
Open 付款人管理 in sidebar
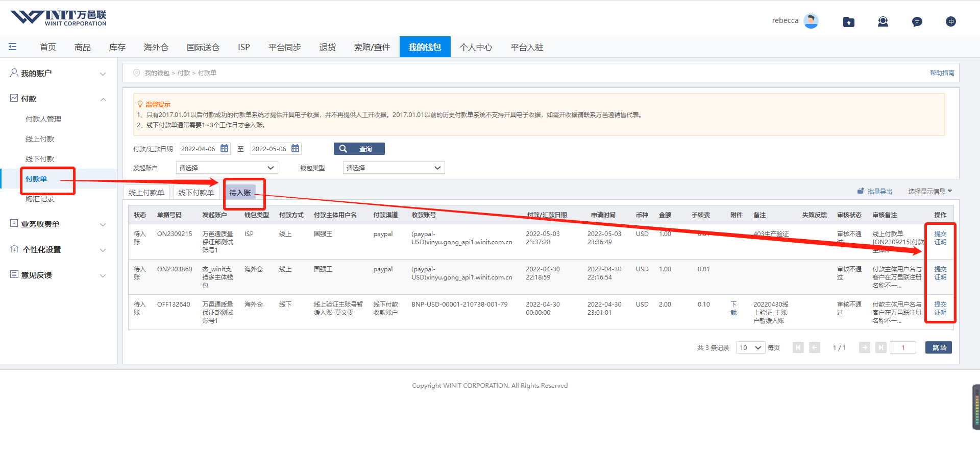pyautogui.click(x=43, y=119)
